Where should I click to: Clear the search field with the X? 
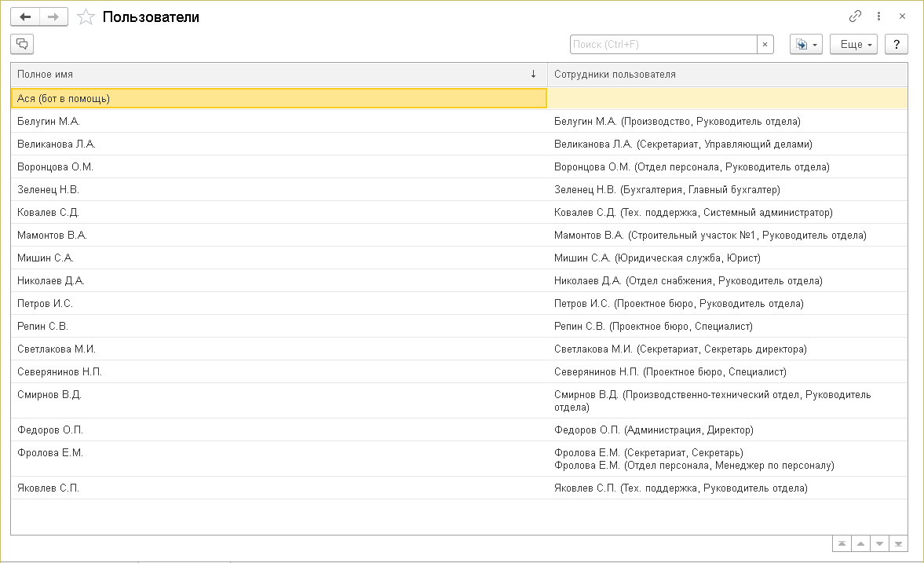pyautogui.click(x=765, y=45)
